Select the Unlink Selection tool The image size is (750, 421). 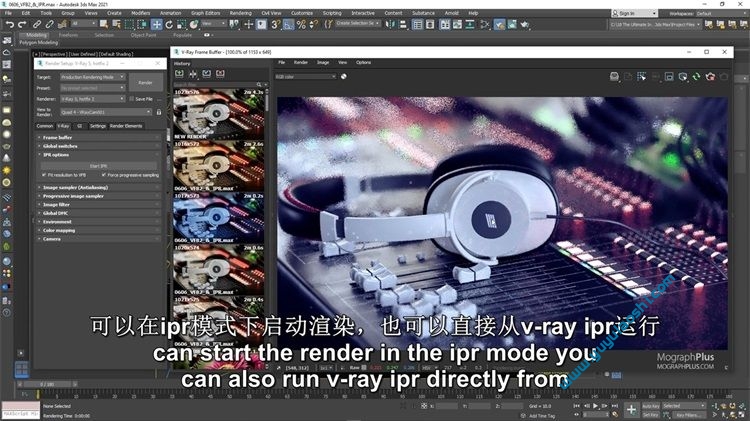tap(49, 24)
